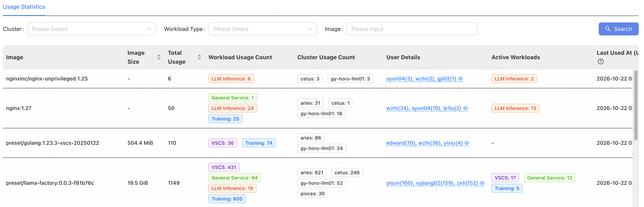Click the LLM Inference: 6 workload tag
The image size is (644, 207).
(231, 79)
